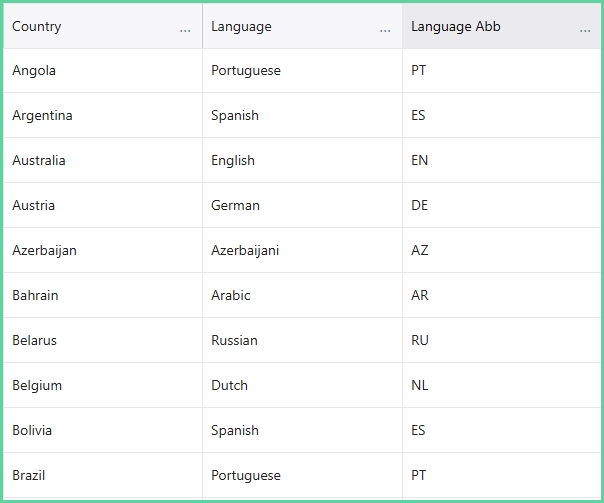Select the Brazil country cell
Screen dimensions: 604x503
(103, 476)
